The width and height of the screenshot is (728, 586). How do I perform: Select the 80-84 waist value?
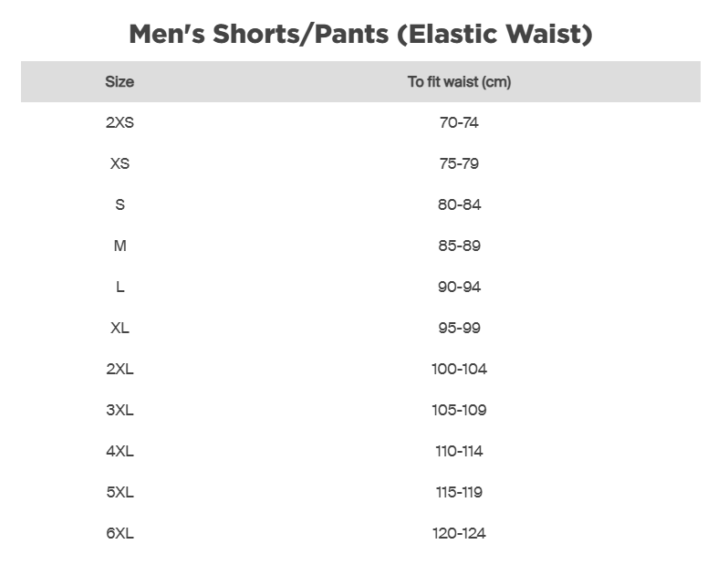(459, 204)
